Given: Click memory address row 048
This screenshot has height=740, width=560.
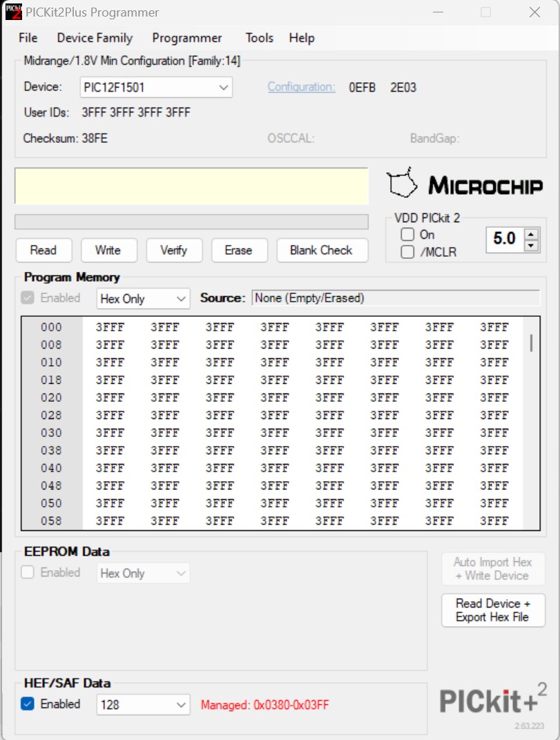Looking at the screenshot, I should coord(51,486).
